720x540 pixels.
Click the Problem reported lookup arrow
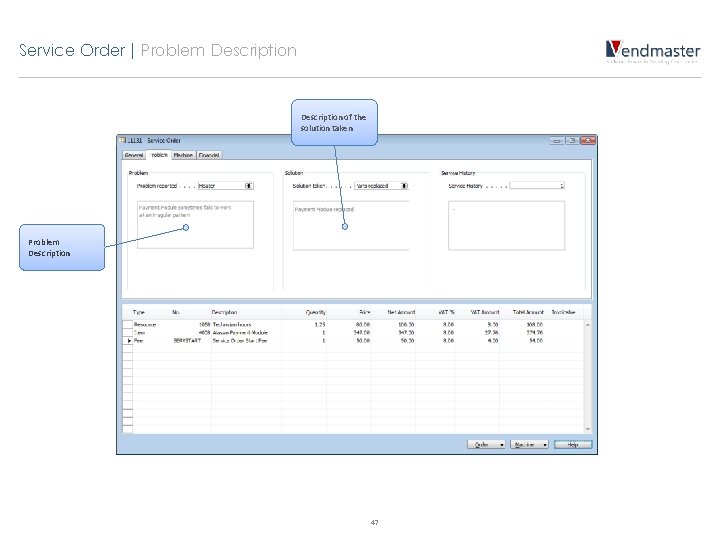tap(248, 186)
